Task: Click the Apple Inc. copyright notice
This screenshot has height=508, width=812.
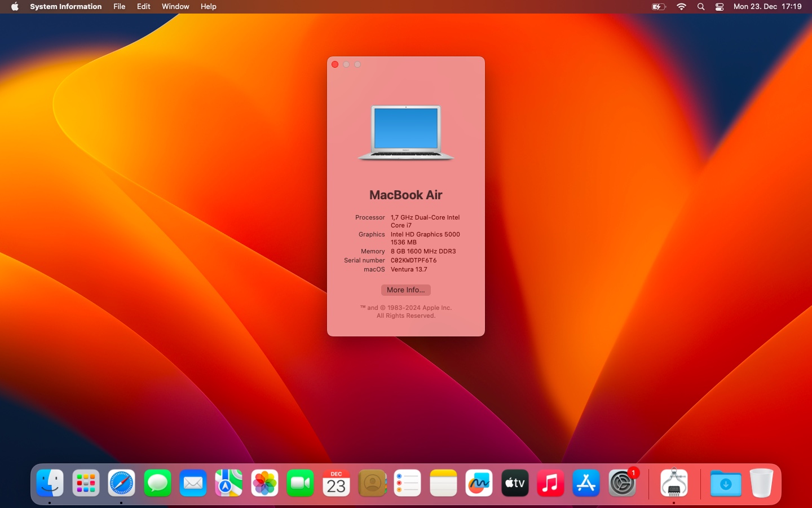Action: (x=406, y=312)
